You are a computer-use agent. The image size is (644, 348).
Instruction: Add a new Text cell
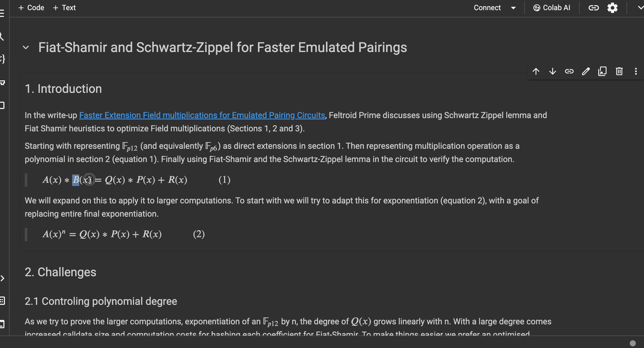point(64,8)
